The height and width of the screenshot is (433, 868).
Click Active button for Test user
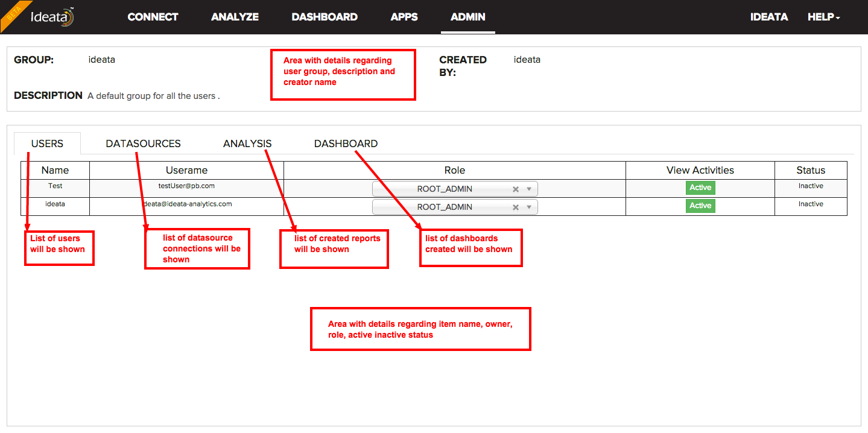pyautogui.click(x=700, y=188)
